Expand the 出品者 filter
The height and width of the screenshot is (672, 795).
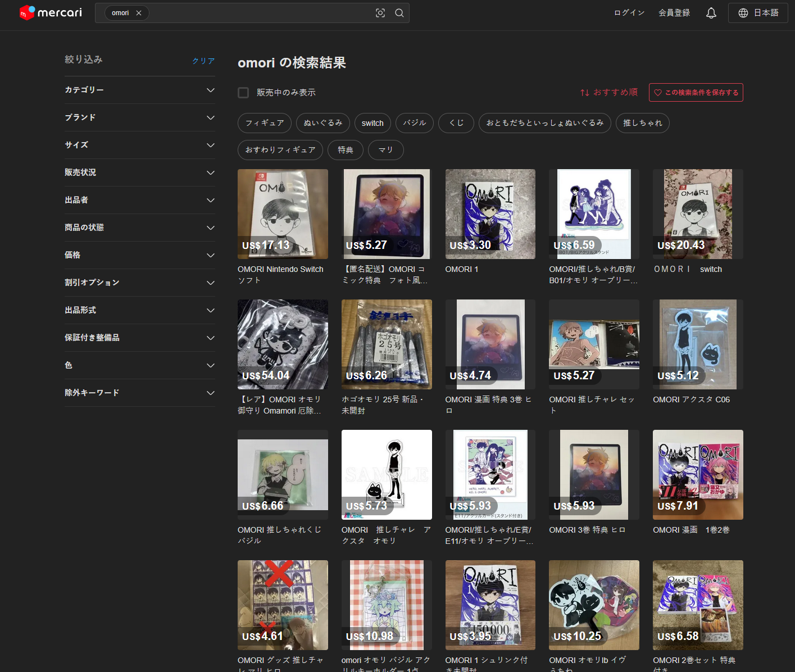(x=140, y=200)
